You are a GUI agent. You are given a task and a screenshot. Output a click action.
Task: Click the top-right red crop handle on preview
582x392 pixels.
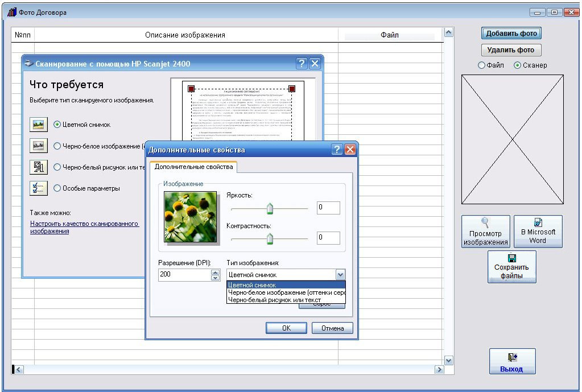292,89
